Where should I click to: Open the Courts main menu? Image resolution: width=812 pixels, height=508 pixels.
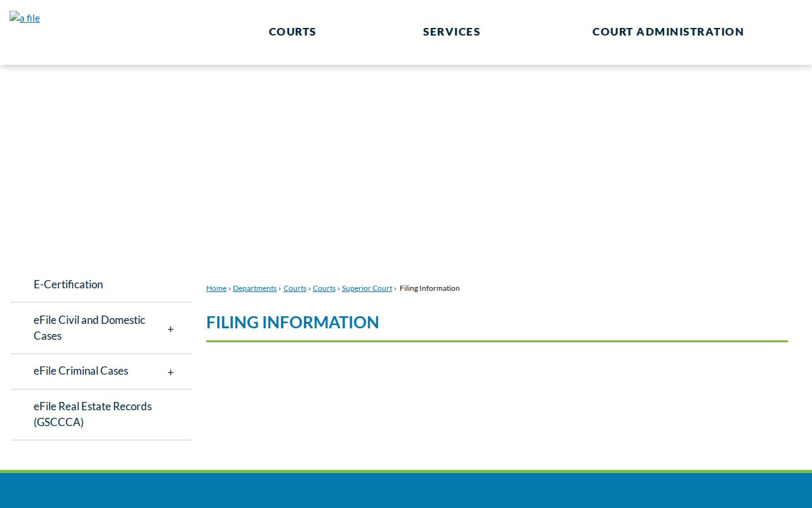(x=292, y=32)
